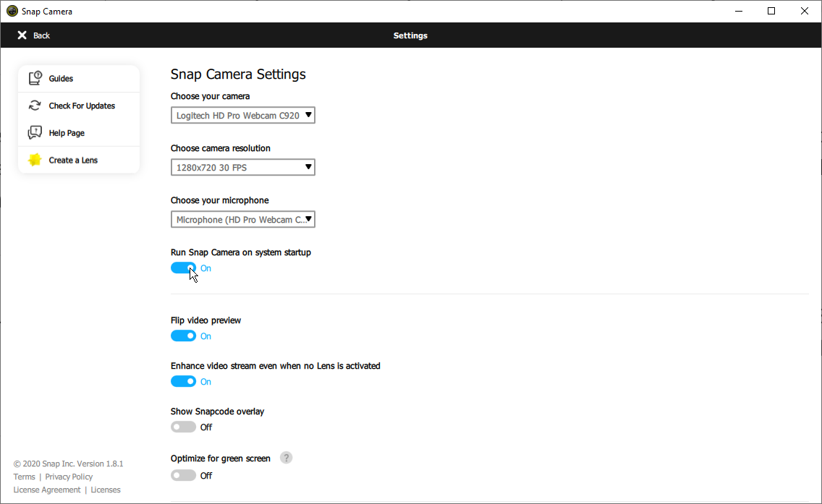Toggle Optimize for green screen on
The width and height of the screenshot is (822, 504).
[x=183, y=476]
